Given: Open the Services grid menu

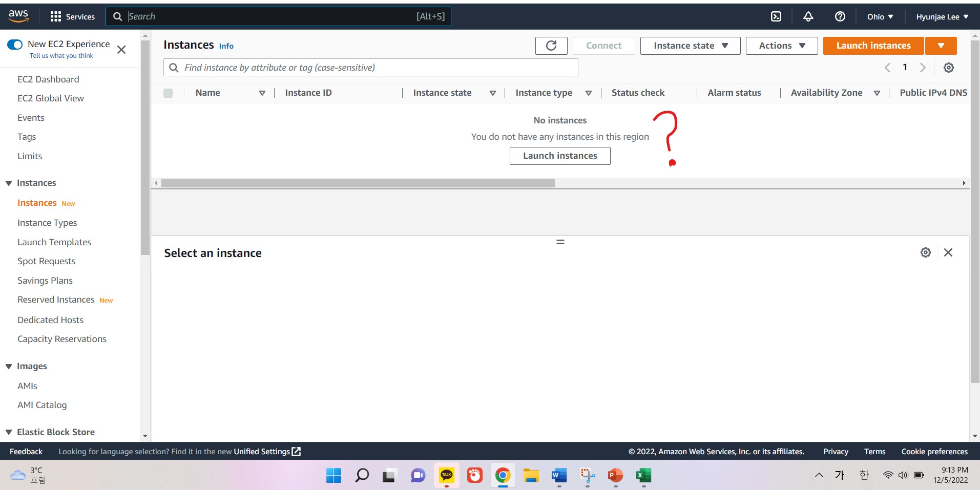Looking at the screenshot, I should pyautogui.click(x=73, y=16).
